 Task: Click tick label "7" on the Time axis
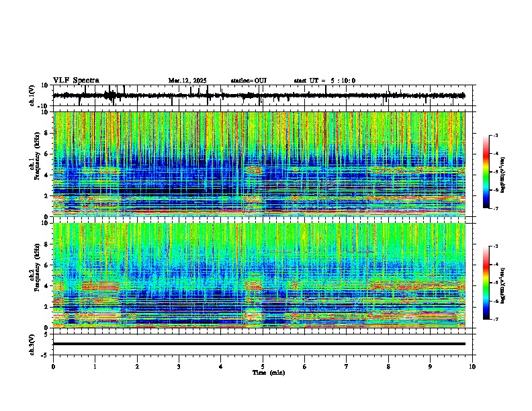pos(347,367)
